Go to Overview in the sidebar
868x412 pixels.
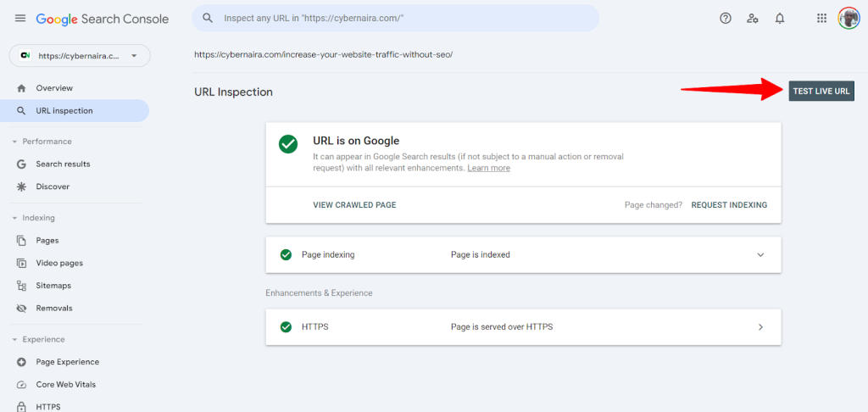pos(54,88)
